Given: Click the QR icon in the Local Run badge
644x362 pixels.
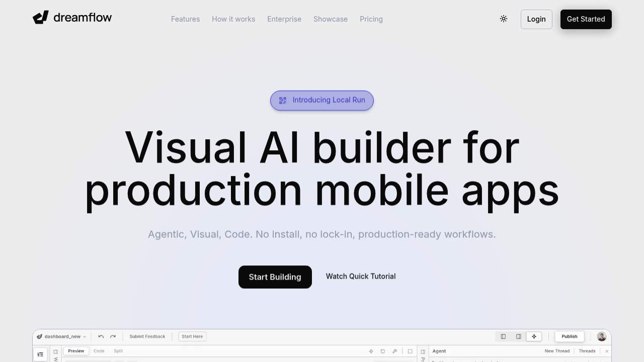Looking at the screenshot, I should point(283,101).
